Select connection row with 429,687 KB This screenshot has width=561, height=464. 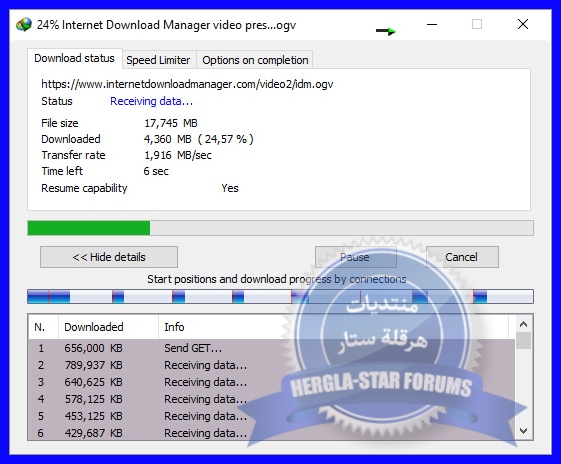(272, 433)
